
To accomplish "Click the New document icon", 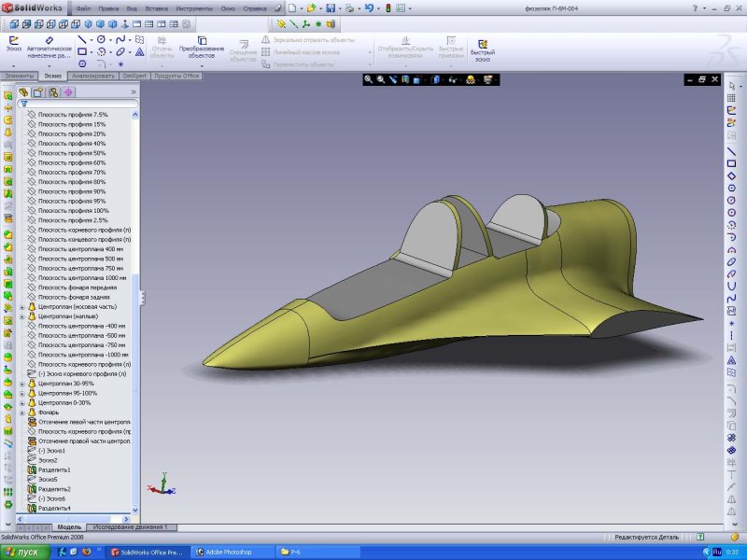I will coord(292,8).
